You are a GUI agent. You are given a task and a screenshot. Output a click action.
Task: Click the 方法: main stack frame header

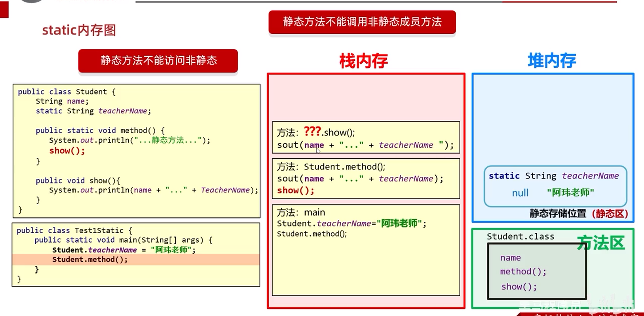301,212
